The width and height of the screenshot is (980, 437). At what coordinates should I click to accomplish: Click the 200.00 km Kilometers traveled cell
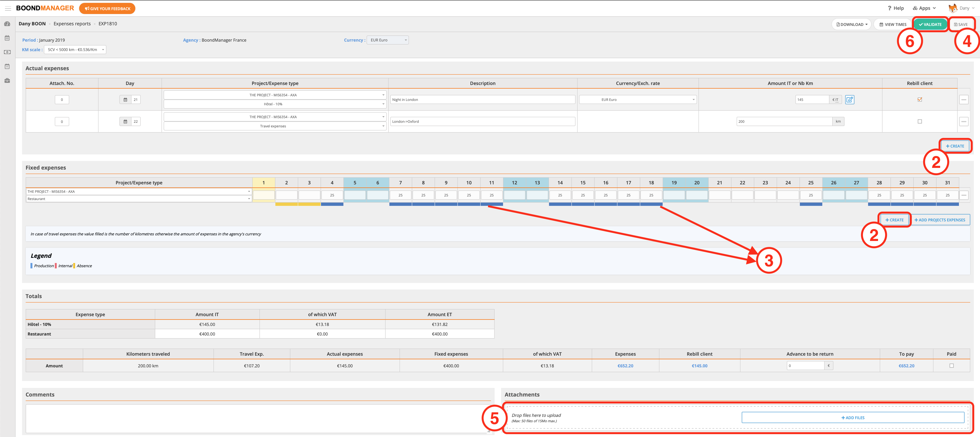click(x=148, y=366)
